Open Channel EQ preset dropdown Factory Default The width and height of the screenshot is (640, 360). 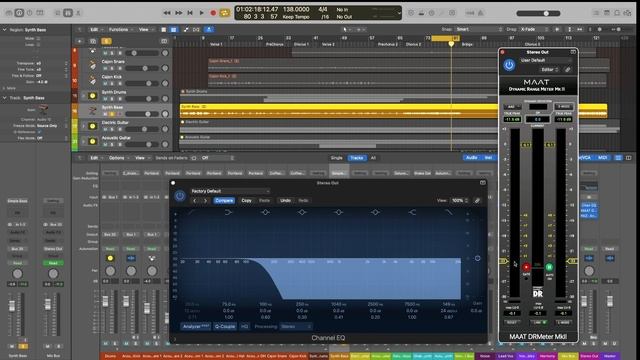230,191
